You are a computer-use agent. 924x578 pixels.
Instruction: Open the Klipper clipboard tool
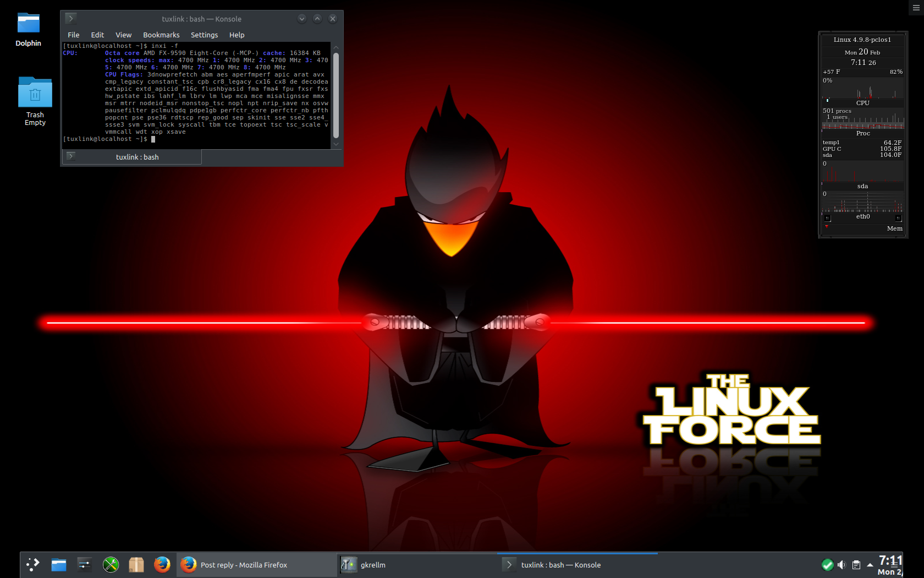(856, 564)
